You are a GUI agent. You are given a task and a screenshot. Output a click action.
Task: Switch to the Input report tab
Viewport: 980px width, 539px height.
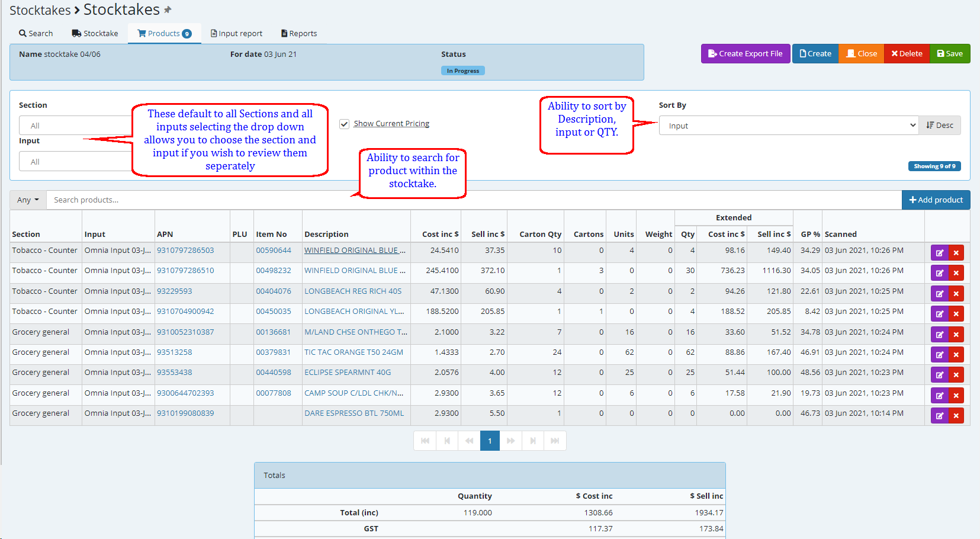click(236, 34)
